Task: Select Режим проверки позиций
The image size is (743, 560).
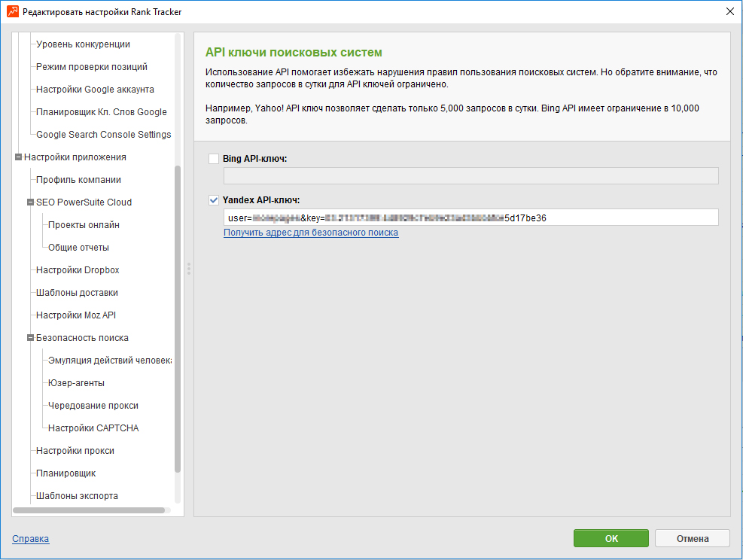Action: 91,67
